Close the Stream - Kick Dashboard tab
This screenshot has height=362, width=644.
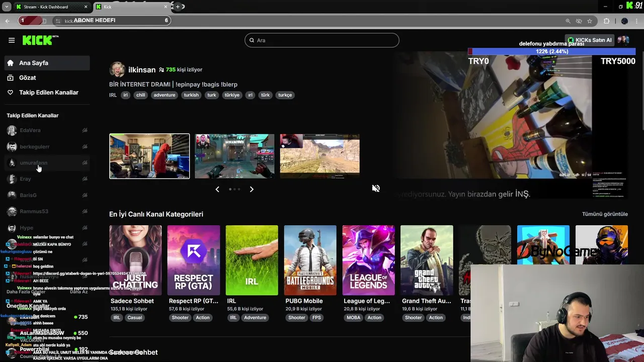pos(86,7)
